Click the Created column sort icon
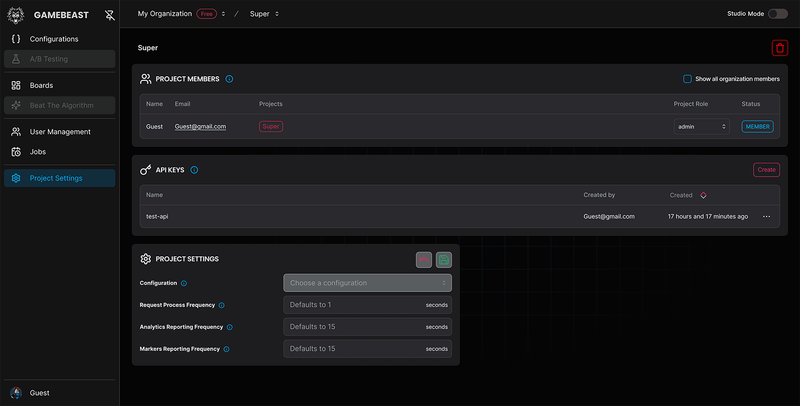This screenshot has width=800, height=406. pyautogui.click(x=703, y=195)
